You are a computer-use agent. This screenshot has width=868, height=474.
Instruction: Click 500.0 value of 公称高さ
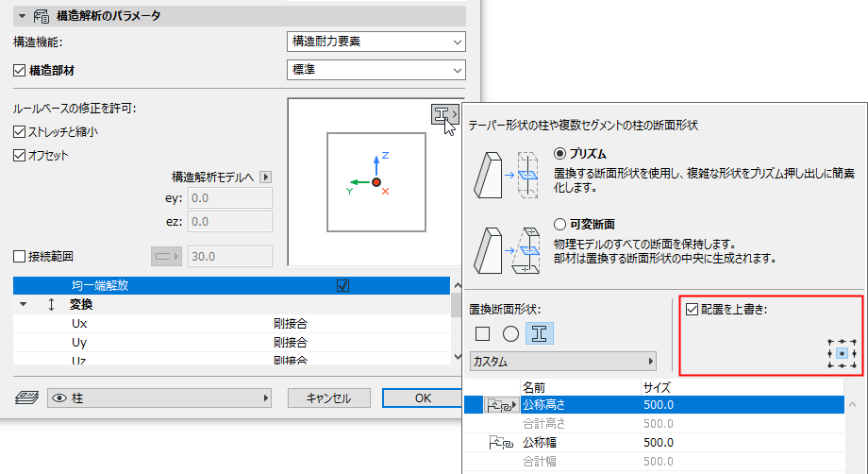click(x=659, y=405)
